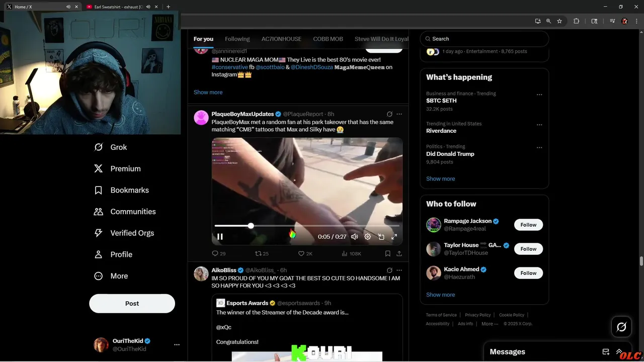The height and width of the screenshot is (362, 644).
Task: Enter video fullscreen mode
Action: point(394,237)
